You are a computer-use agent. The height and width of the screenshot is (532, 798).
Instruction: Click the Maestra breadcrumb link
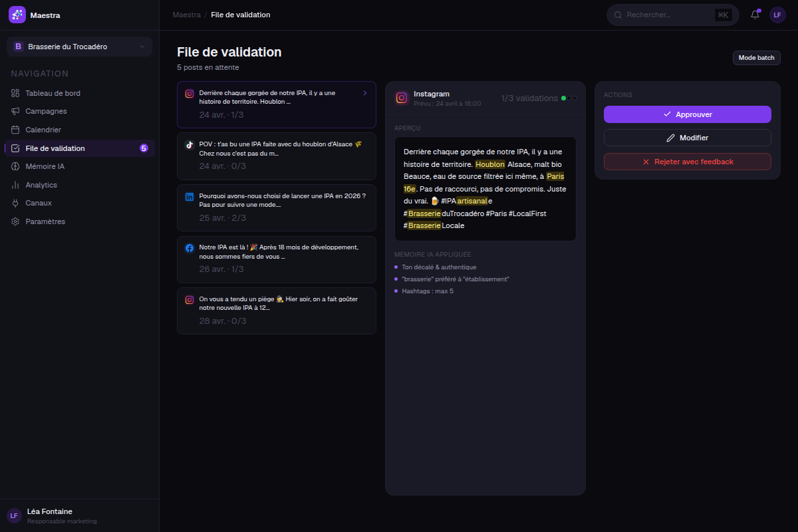tap(186, 15)
